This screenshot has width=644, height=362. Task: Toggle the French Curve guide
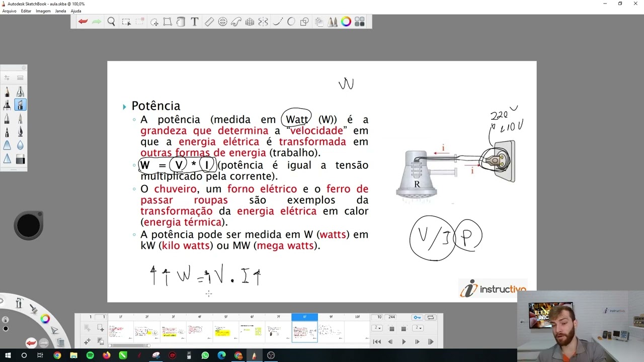tap(236, 22)
